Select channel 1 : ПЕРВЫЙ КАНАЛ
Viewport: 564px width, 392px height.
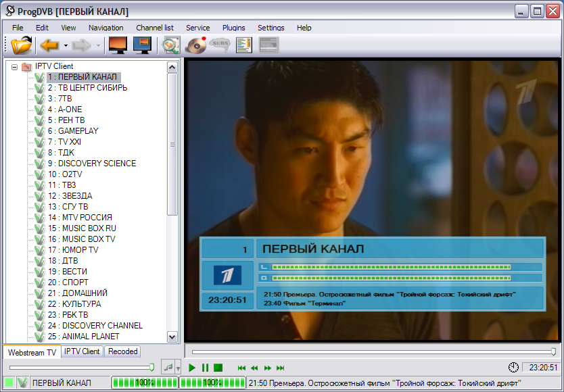[83, 77]
